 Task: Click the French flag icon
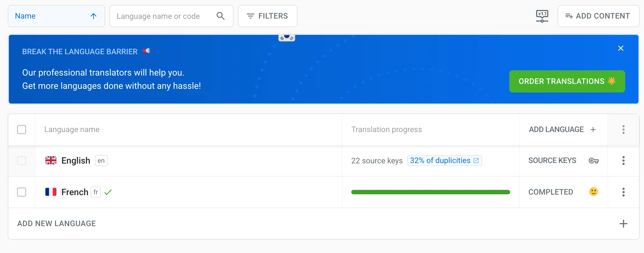(x=51, y=192)
